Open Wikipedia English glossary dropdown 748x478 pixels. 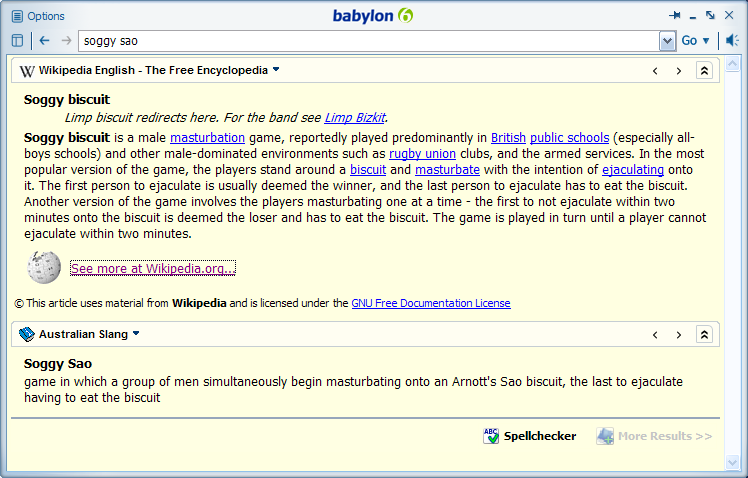click(x=276, y=70)
